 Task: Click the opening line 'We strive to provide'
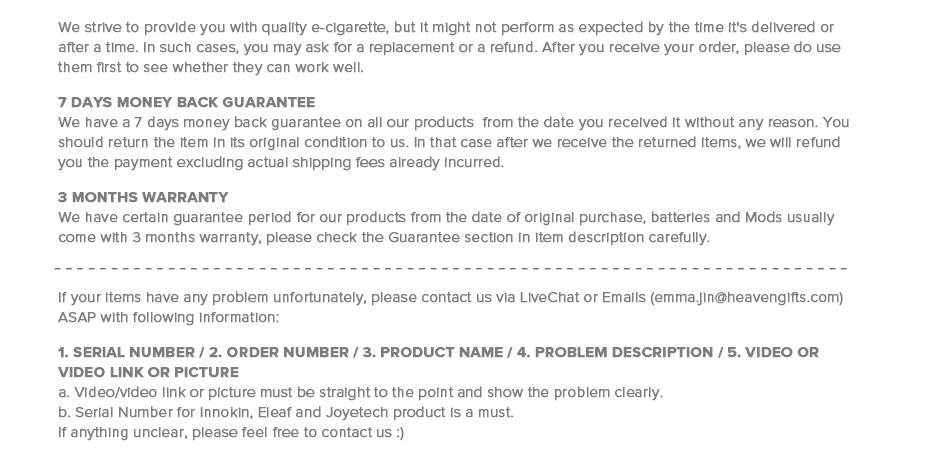[x=445, y=28]
